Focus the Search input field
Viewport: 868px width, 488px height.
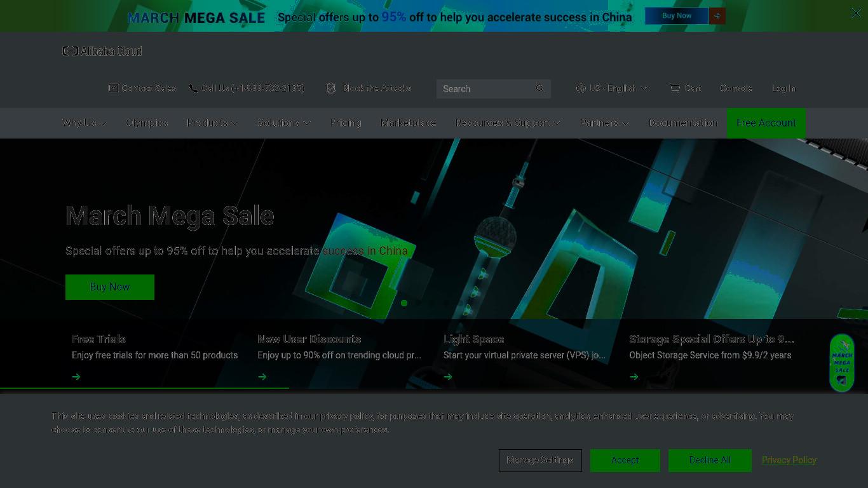(x=486, y=89)
